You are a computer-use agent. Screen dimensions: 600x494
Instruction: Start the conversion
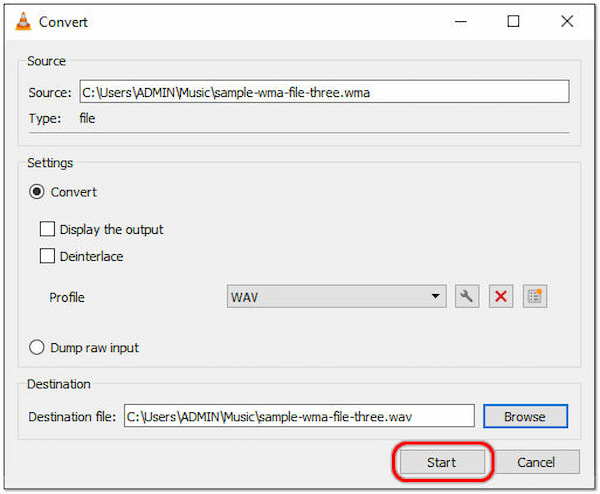coord(442,462)
